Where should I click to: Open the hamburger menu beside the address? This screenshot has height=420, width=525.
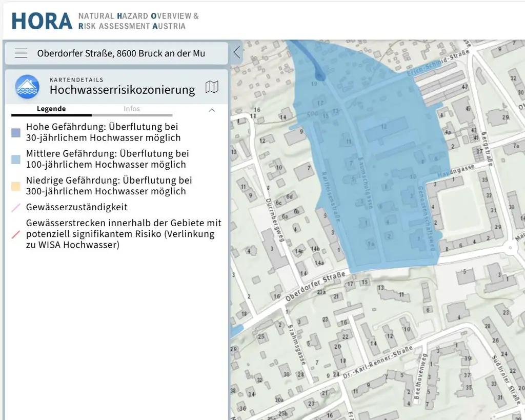[x=21, y=53]
